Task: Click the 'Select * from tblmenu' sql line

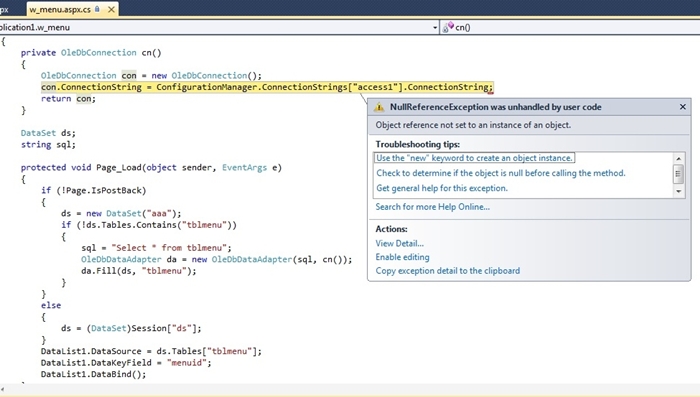Action: click(x=156, y=248)
